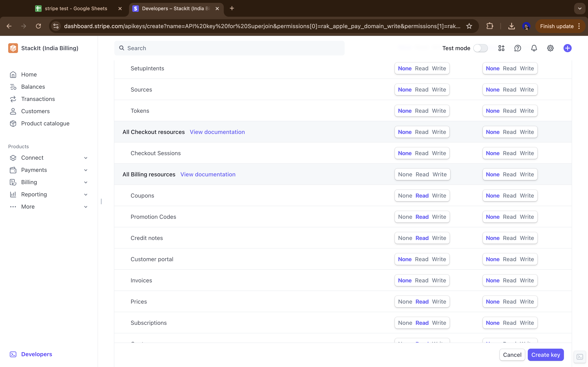
Task: Click the notifications bell icon
Action: point(534,48)
